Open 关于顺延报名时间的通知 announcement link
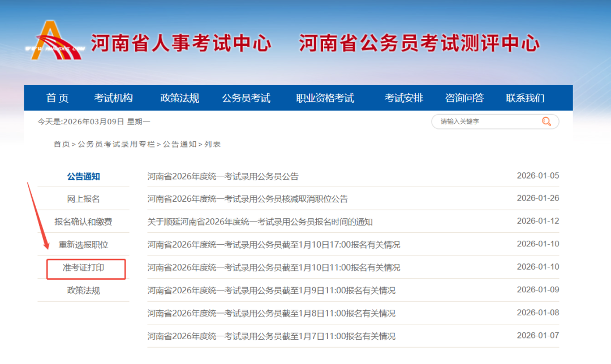 [x=260, y=222]
